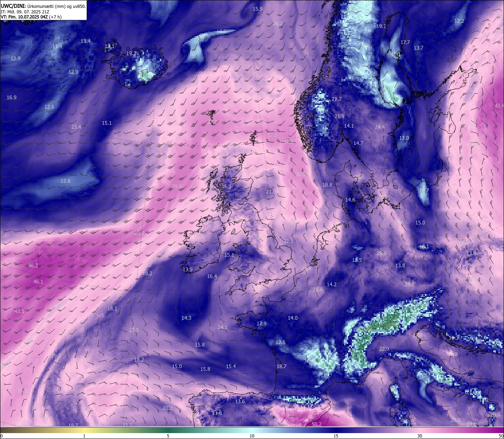
Task: Click the 13.8 value over eastern Germany
Action: (x=400, y=265)
